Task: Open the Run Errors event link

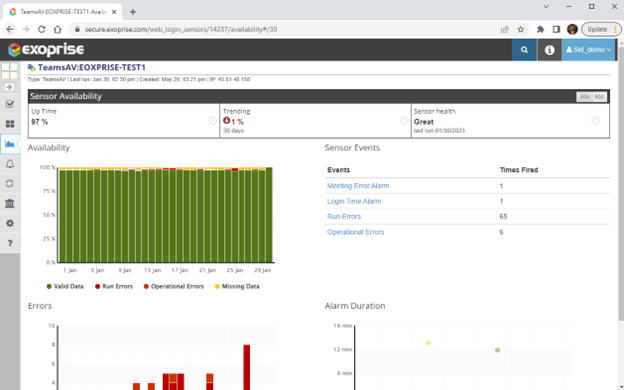Action: (344, 216)
